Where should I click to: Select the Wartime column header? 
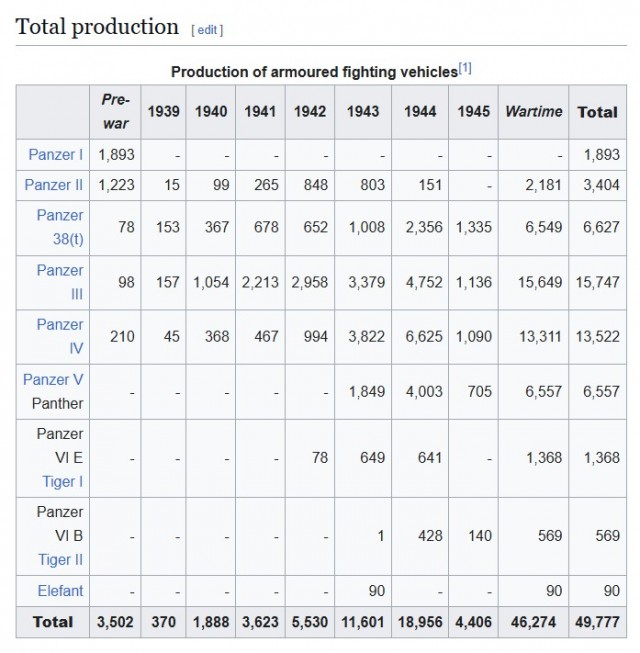(533, 112)
